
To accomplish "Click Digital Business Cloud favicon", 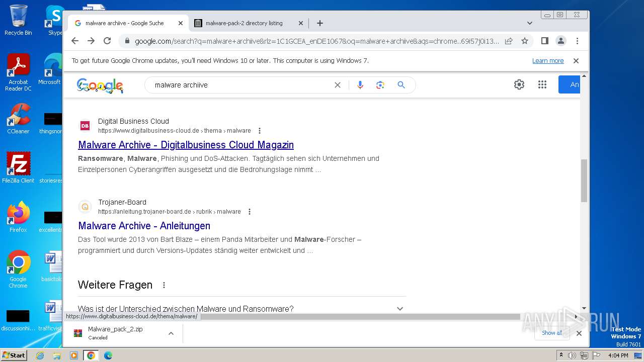I will (85, 126).
